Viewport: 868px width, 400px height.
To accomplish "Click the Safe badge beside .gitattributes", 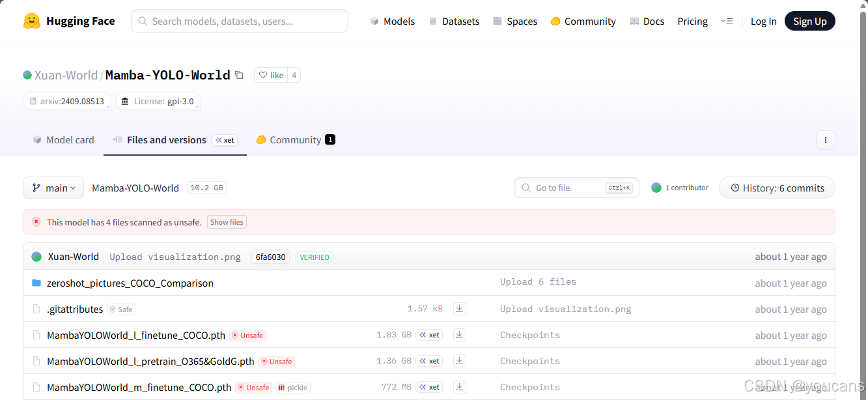I will pos(121,309).
